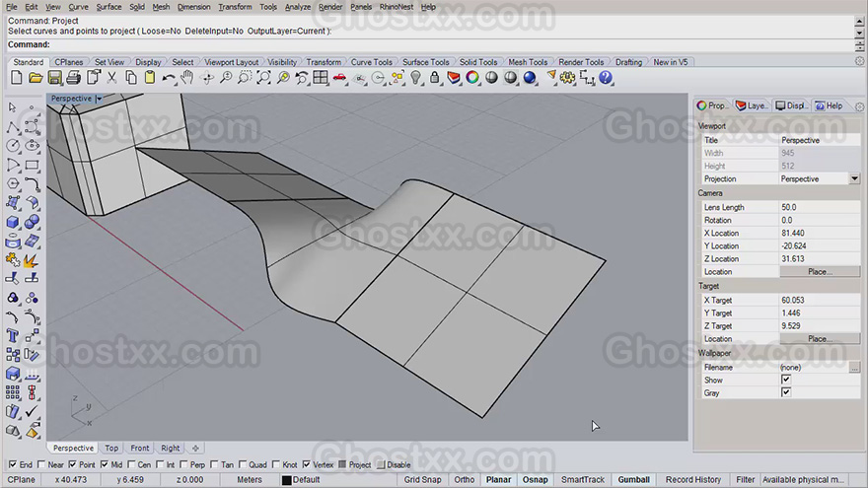
Task: Open the RhinoNest menu
Action: [397, 7]
